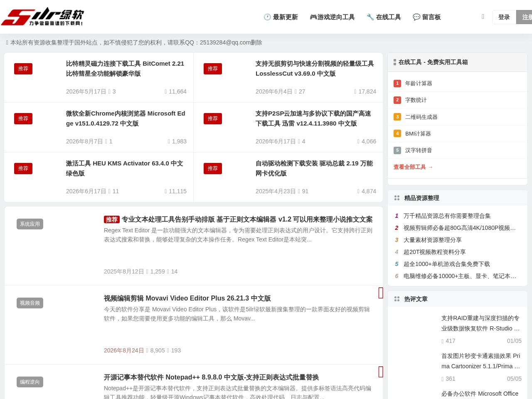Viewport: 532px width, 399px height.
Task: Open 汉字转拼音 tool
Action: click(x=419, y=150)
